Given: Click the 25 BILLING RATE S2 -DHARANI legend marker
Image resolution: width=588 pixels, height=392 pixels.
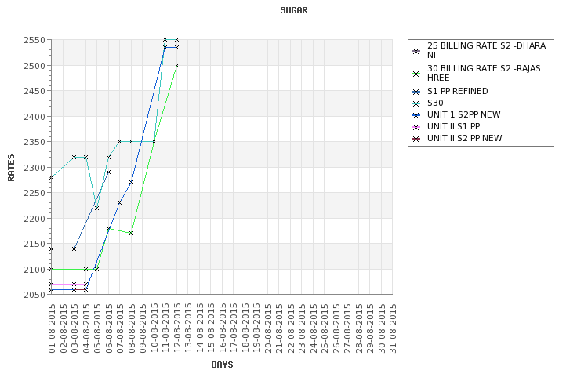Looking at the screenshot, I should point(416,52).
